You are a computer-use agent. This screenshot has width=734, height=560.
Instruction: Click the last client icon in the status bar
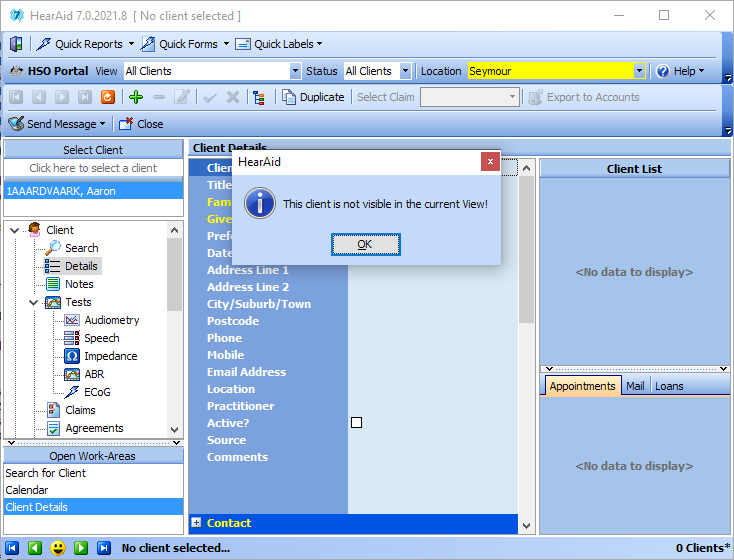point(104,548)
